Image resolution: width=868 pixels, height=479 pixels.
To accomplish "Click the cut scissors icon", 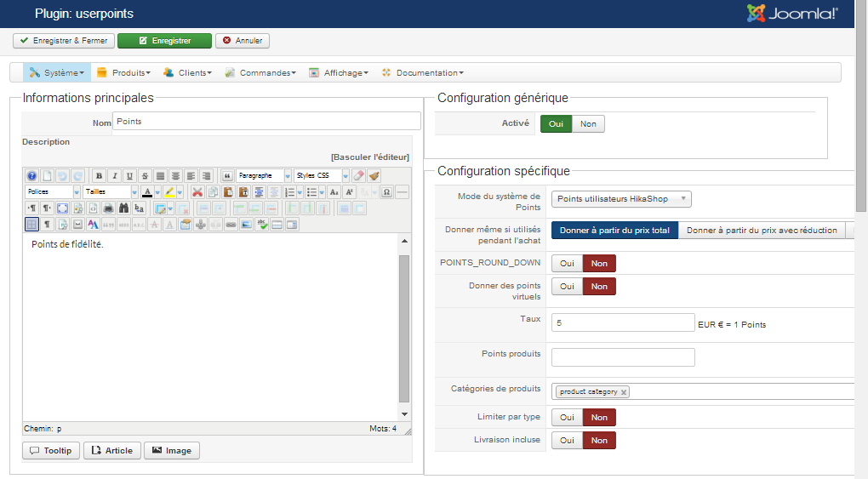I will click(197, 192).
